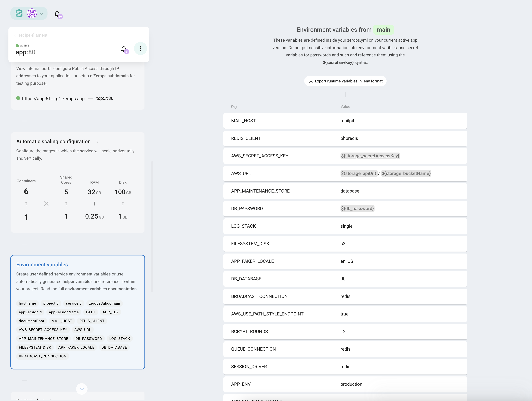Click the main branch label
Image resolution: width=532 pixels, height=401 pixels.
[x=383, y=30]
